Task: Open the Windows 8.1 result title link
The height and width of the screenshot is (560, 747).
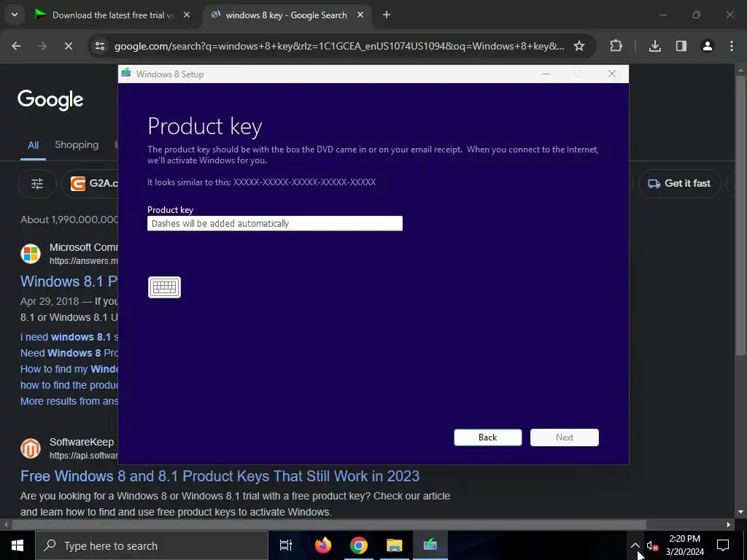Action: (69, 281)
